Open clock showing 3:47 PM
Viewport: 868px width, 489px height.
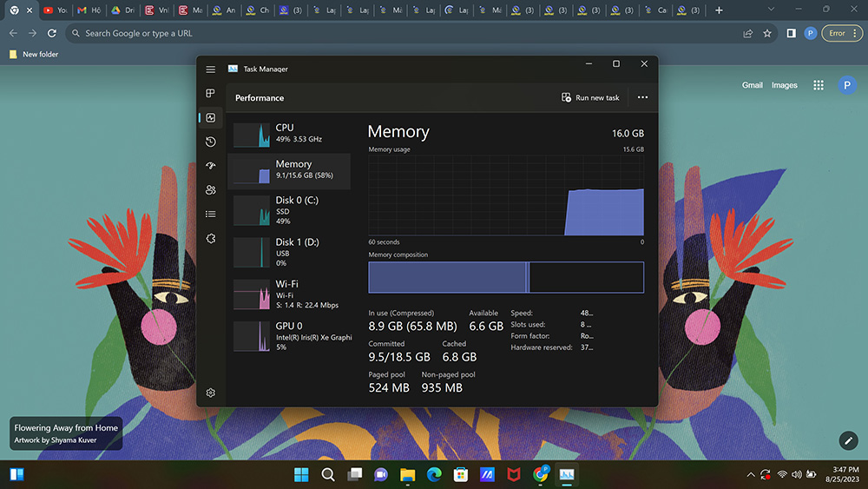pos(842,474)
